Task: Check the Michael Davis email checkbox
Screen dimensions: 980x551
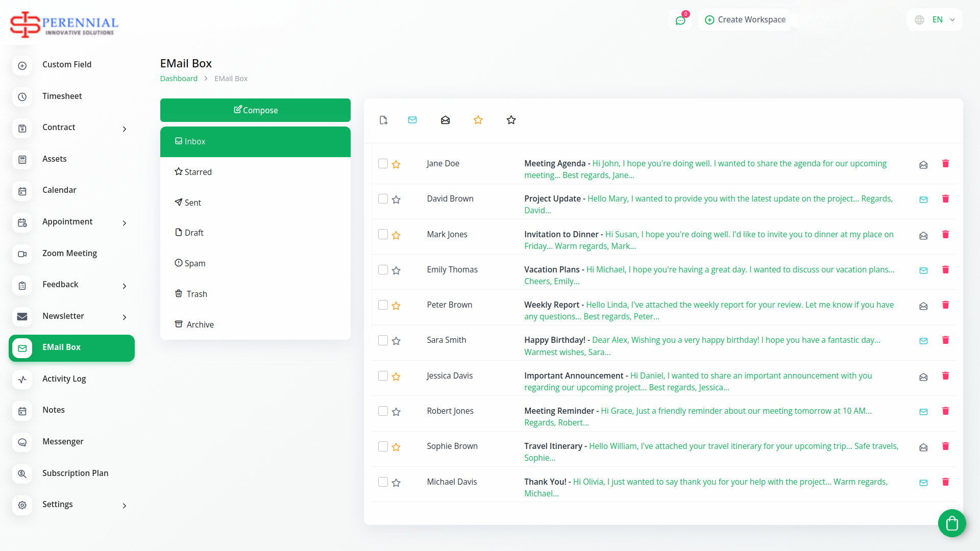Action: pyautogui.click(x=383, y=482)
